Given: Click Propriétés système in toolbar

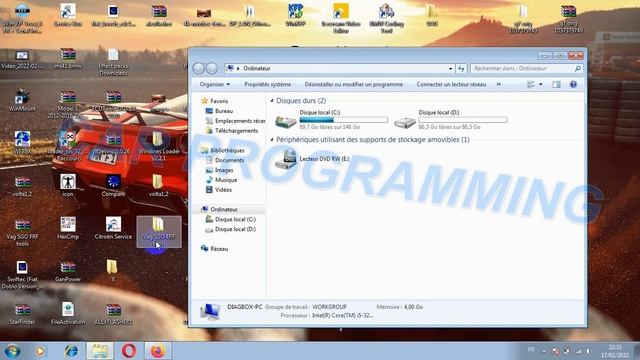Looking at the screenshot, I should 268,84.
